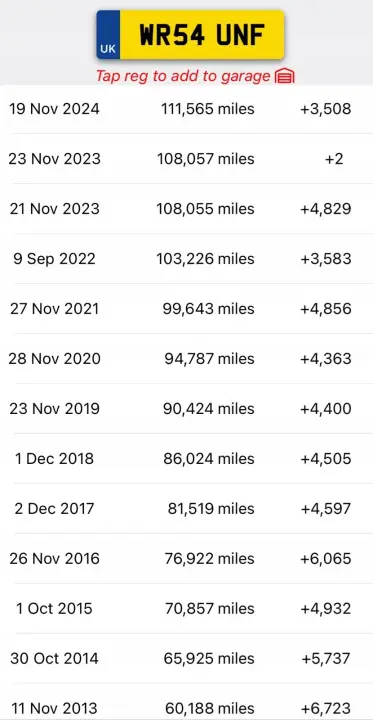The height and width of the screenshot is (720, 373).
Task: Tap the +4,400 mileage increase value
Action: click(326, 409)
